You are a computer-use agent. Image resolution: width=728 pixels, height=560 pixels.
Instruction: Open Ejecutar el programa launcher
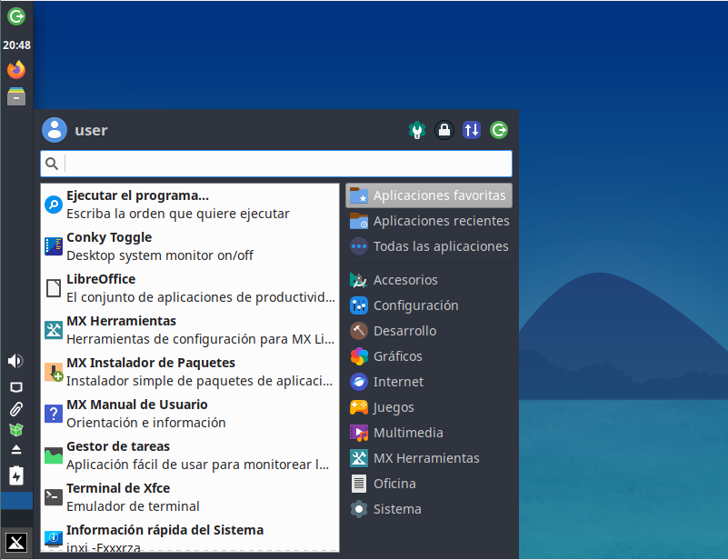click(x=190, y=205)
